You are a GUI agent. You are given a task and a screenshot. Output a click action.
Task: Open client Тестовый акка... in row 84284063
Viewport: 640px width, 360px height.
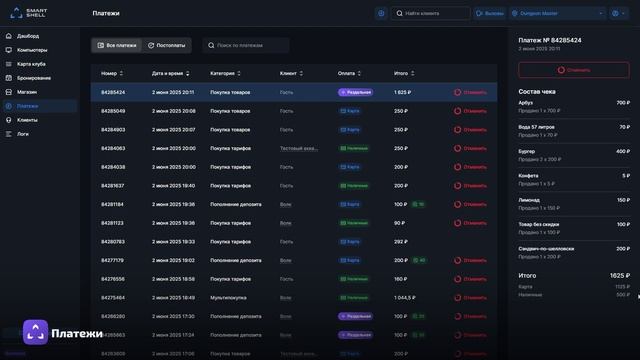[299, 148]
